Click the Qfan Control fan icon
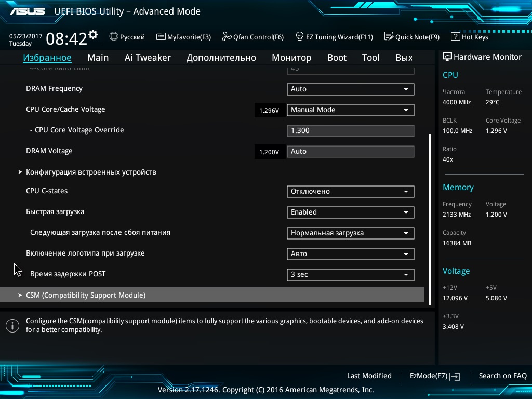Image resolution: width=532 pixels, height=399 pixels. tap(227, 36)
